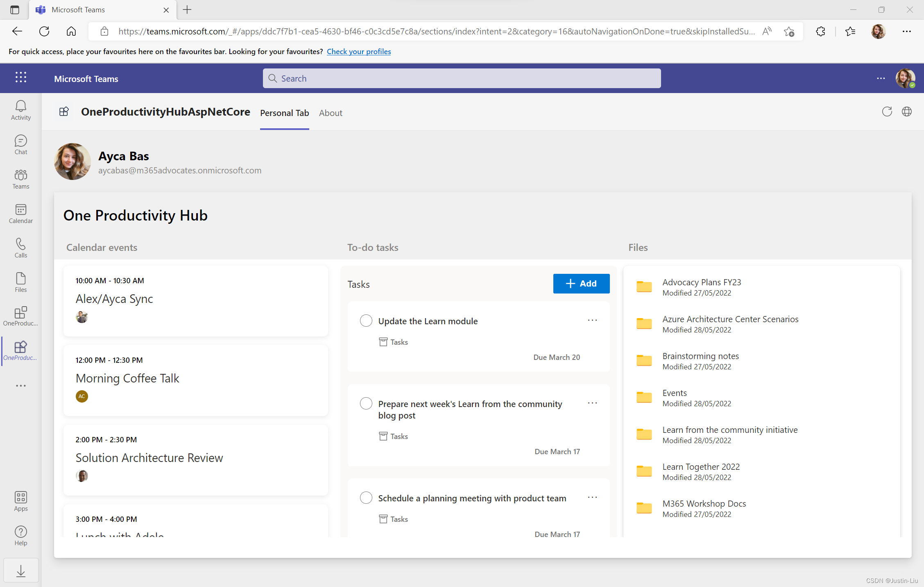This screenshot has height=587, width=924.
Task: Go back in the browser
Action: (17, 31)
